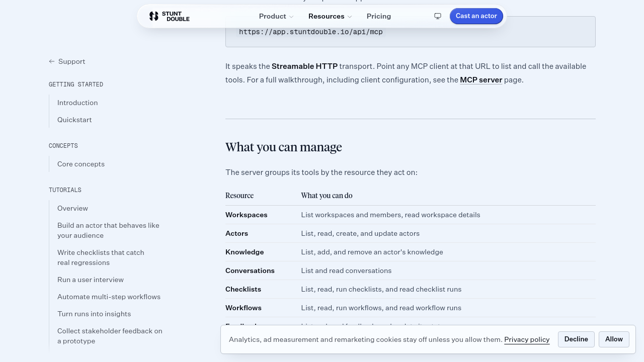The image size is (644, 362).
Task: Follow the MCP server link
Action: pos(481,79)
